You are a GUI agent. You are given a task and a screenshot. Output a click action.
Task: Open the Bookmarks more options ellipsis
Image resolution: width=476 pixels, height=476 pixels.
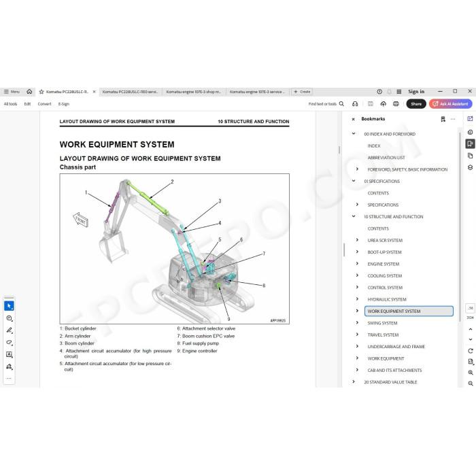tap(453, 119)
